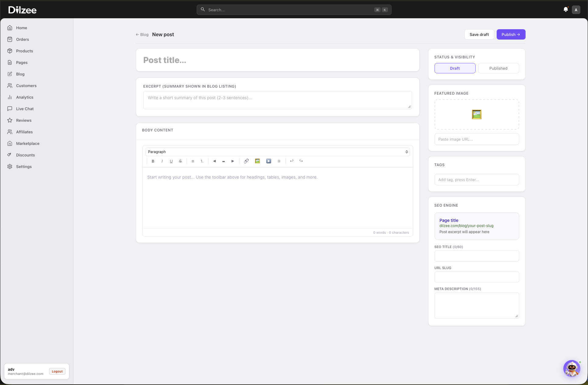Click the Home icon in sidebar
Image resolution: width=588 pixels, height=385 pixels.
tap(10, 28)
